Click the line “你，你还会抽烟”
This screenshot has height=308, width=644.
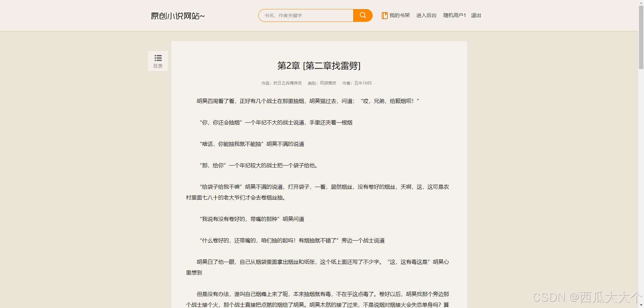point(276,122)
